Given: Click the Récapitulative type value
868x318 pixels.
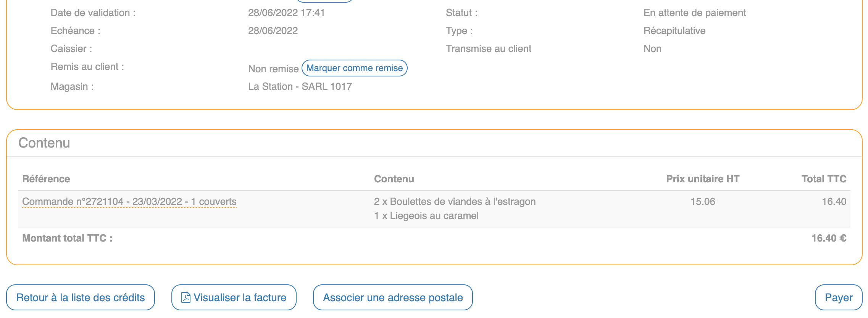Looking at the screenshot, I should pyautogui.click(x=674, y=31).
